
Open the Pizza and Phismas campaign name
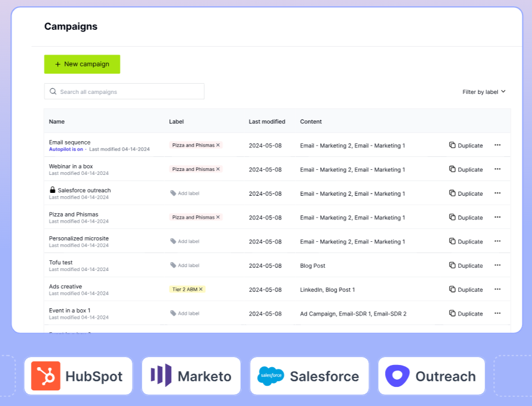point(74,214)
